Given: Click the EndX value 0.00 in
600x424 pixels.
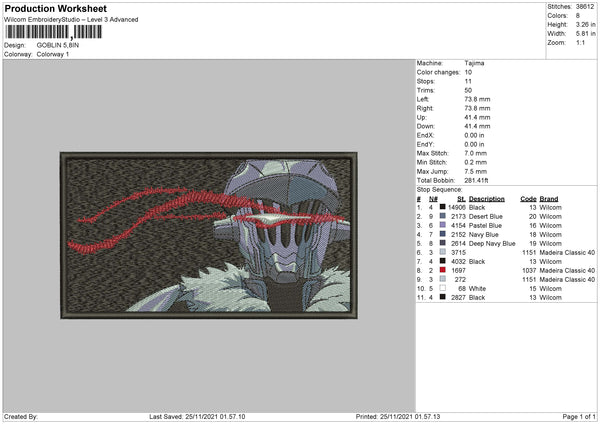Looking at the screenshot, I should pos(474,135).
